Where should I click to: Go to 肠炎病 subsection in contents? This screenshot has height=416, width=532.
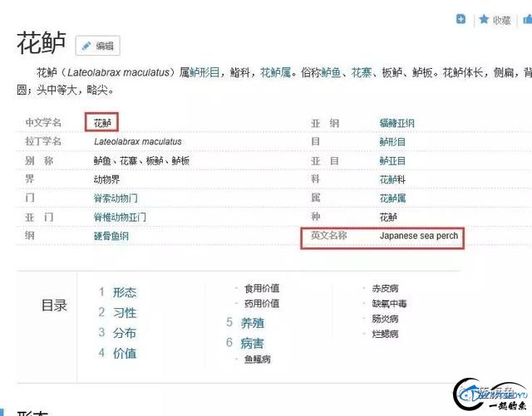(385, 319)
